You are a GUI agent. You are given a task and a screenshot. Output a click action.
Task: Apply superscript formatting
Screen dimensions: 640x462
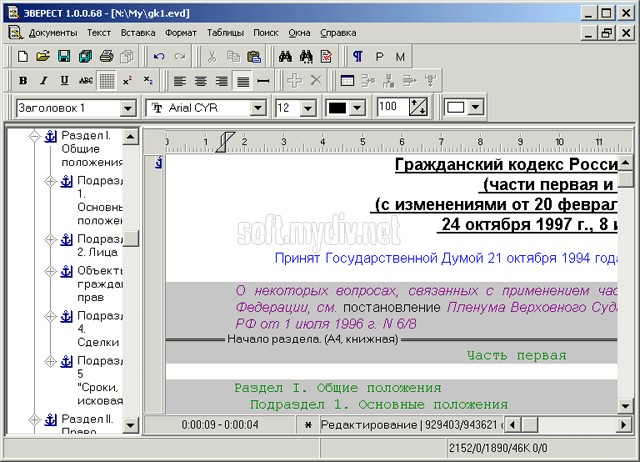point(127,80)
